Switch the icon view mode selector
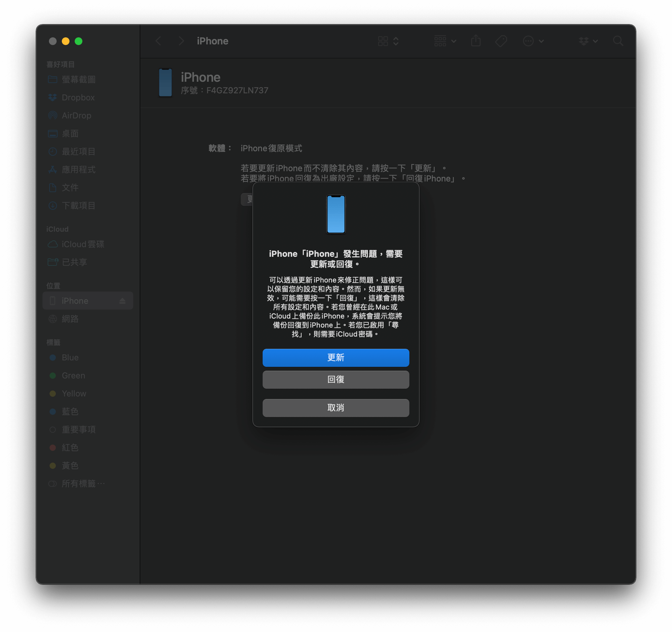This screenshot has width=672, height=632. pyautogui.click(x=388, y=41)
